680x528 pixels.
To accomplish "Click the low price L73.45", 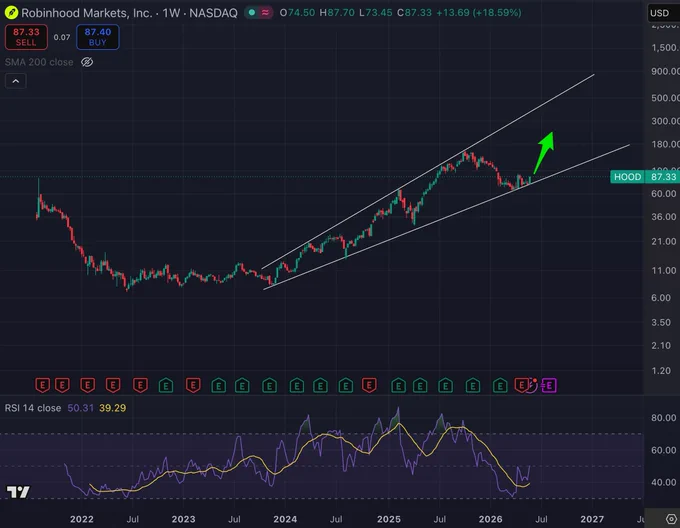I will pyautogui.click(x=376, y=13).
